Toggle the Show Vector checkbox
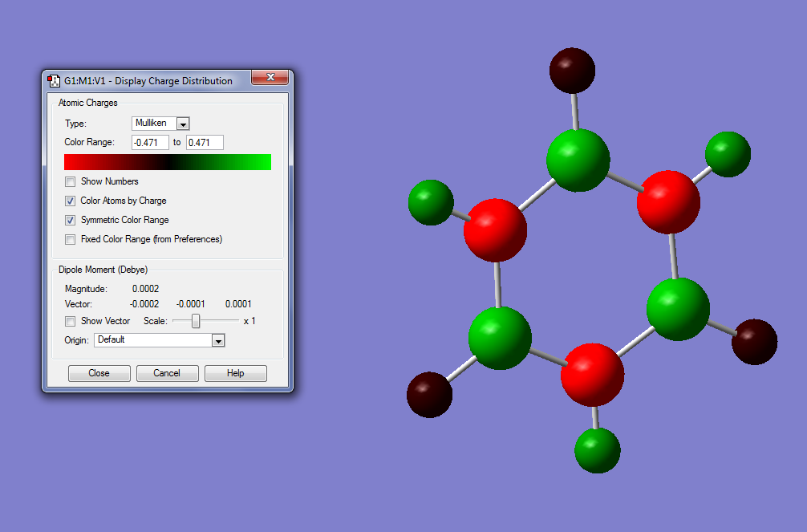 tap(71, 321)
